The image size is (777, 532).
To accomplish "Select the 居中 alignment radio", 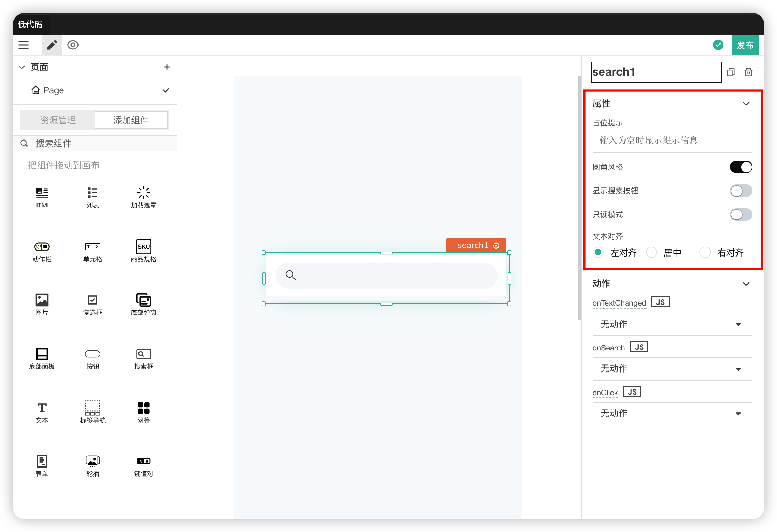I will tap(651, 252).
